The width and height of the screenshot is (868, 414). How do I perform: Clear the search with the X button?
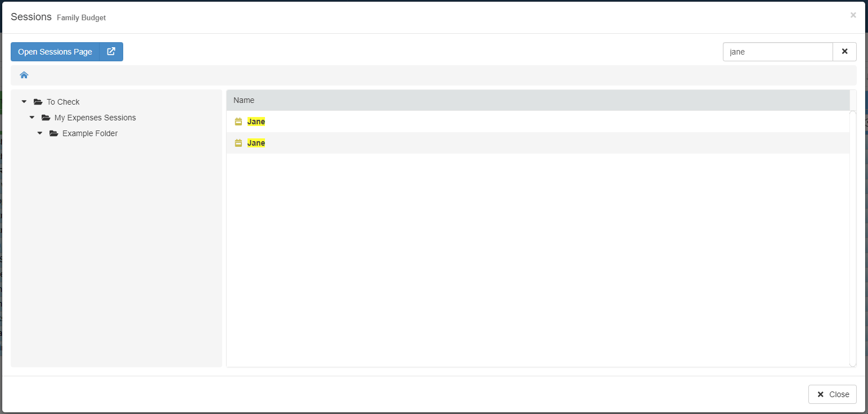(844, 52)
